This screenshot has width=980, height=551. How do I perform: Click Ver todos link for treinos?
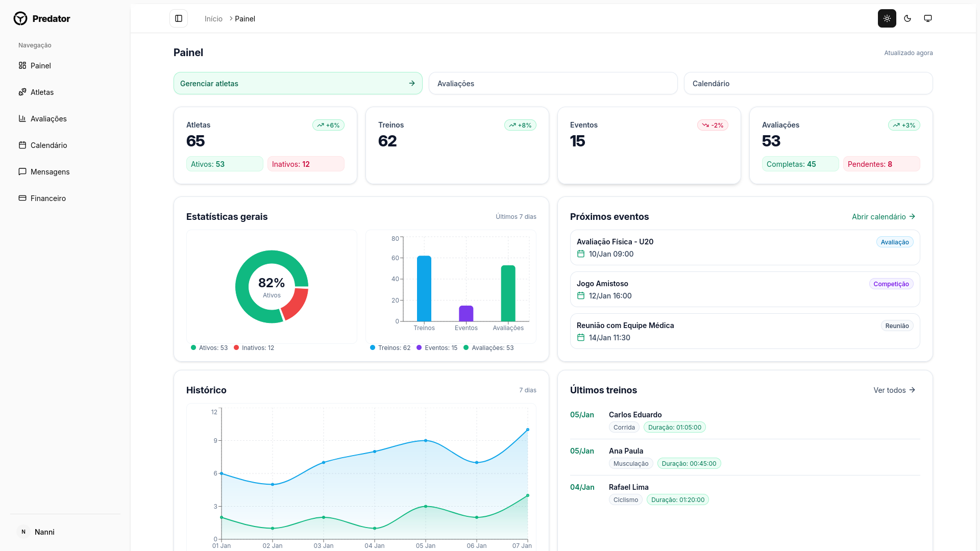894,390
